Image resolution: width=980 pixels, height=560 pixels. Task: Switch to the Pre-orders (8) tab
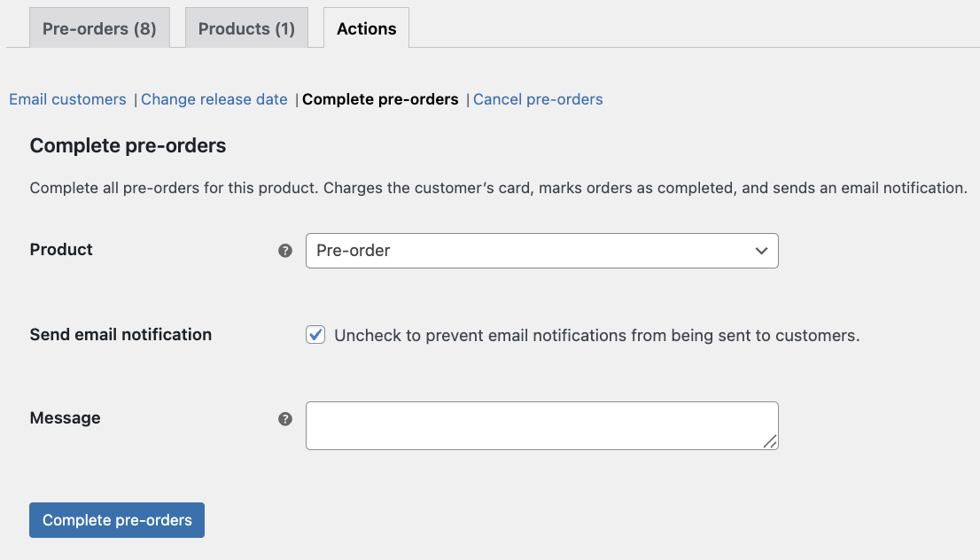click(99, 28)
